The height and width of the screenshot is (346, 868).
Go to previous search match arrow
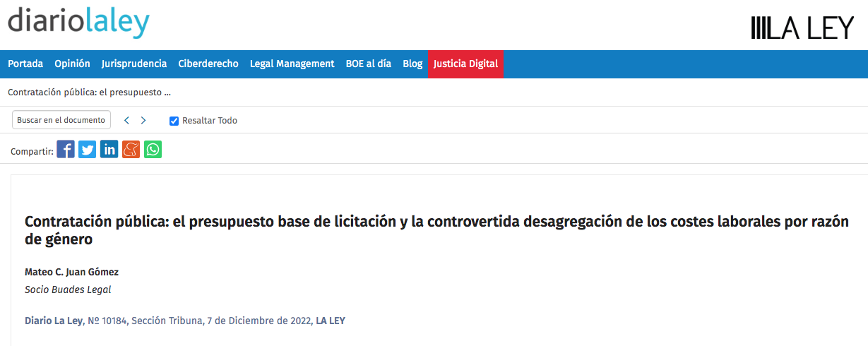pos(126,121)
